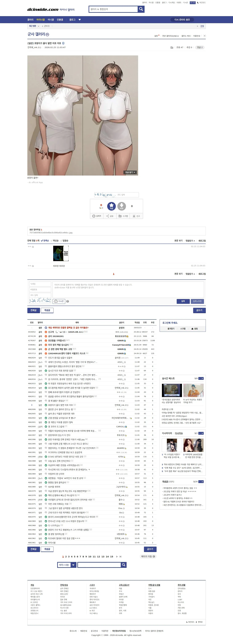The height and width of the screenshot is (644, 233).
Task: Switch to 디시이슈 tab in media panel
Action: pos(179,433)
